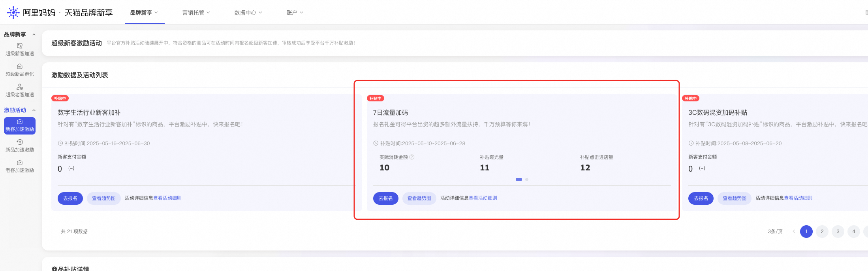Go to pagination page 2

pyautogui.click(x=822, y=232)
